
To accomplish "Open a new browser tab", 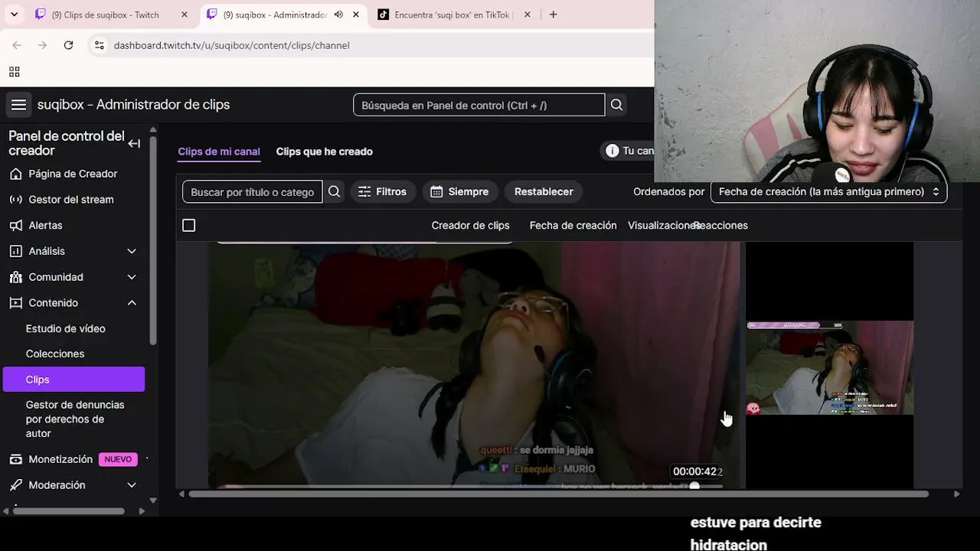I will pyautogui.click(x=553, y=15).
